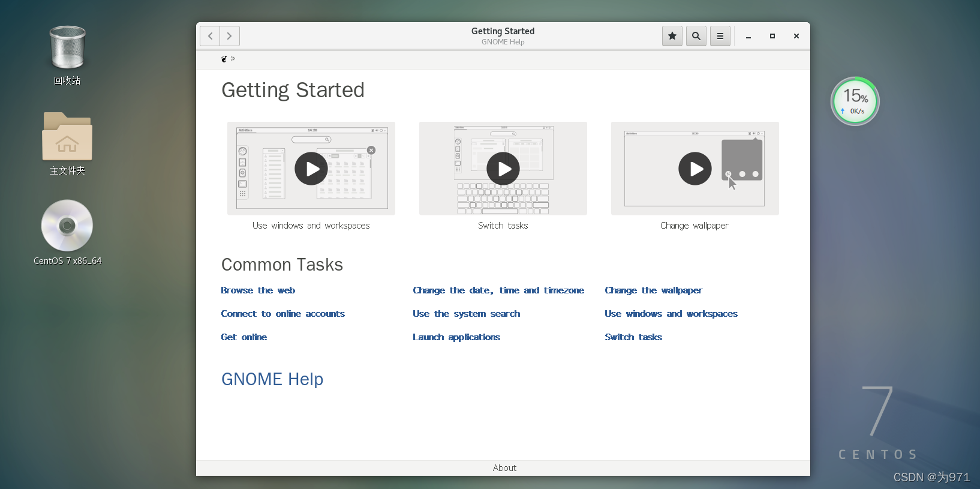Open 'Change the date, time and timezone' link

coord(498,290)
